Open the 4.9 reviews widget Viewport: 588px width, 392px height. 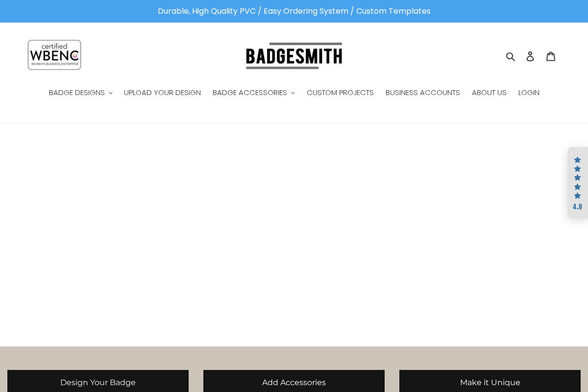coord(577,183)
